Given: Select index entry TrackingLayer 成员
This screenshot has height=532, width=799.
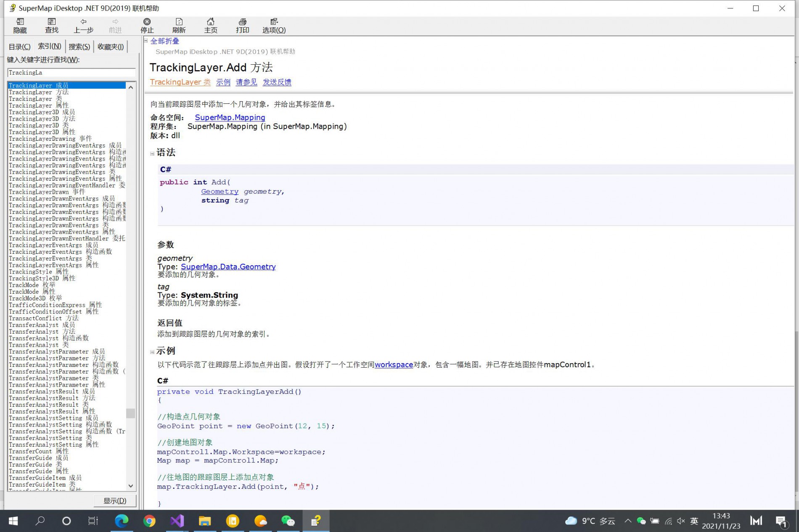Looking at the screenshot, I should [67, 85].
